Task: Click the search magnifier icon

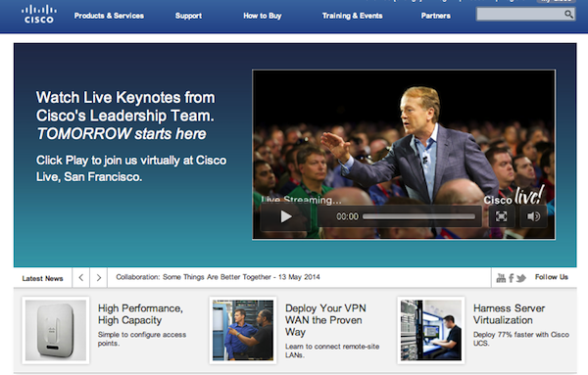Action: click(568, 15)
